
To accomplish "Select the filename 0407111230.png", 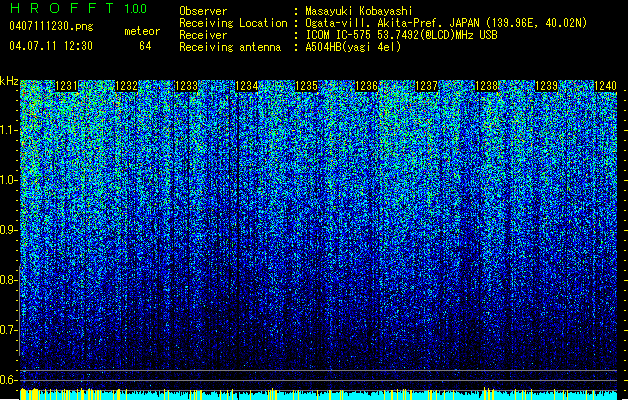I will pyautogui.click(x=51, y=26).
